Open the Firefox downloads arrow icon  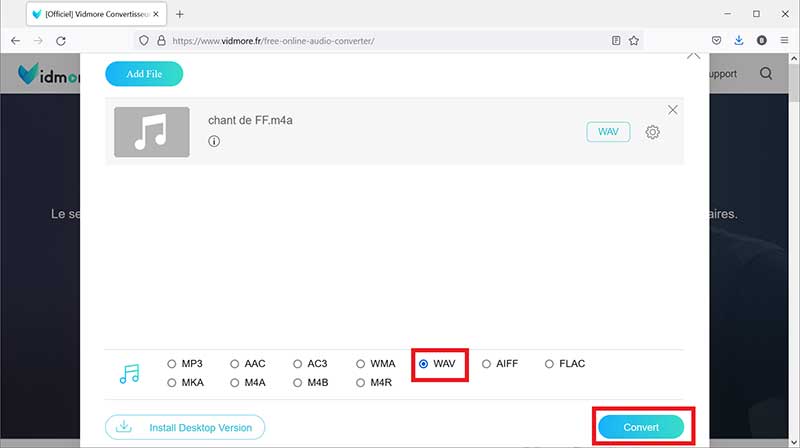click(x=739, y=41)
